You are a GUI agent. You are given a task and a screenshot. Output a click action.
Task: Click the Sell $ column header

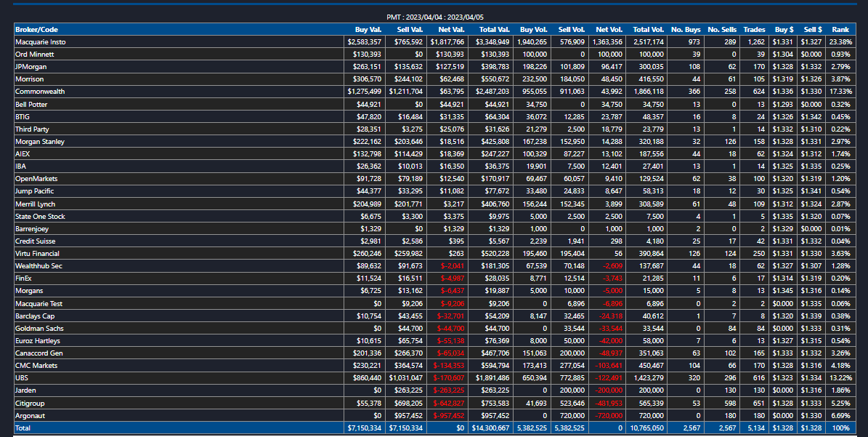813,29
